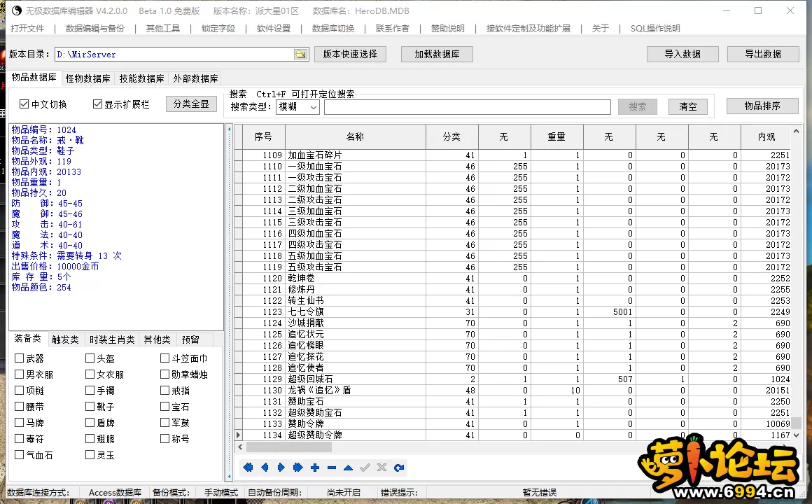The width and height of the screenshot is (812, 504).
Task: Click the cancel edit X icon
Action: tap(381, 468)
